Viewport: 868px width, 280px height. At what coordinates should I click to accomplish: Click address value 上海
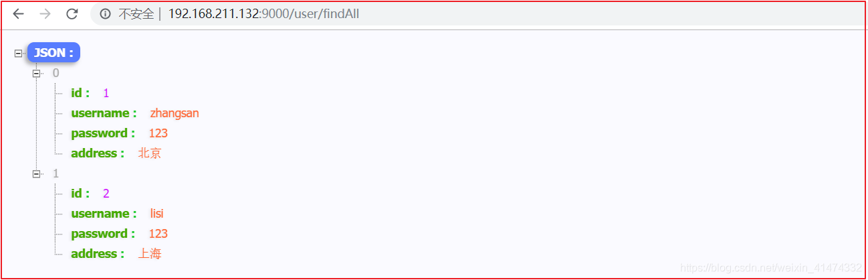[x=150, y=254]
